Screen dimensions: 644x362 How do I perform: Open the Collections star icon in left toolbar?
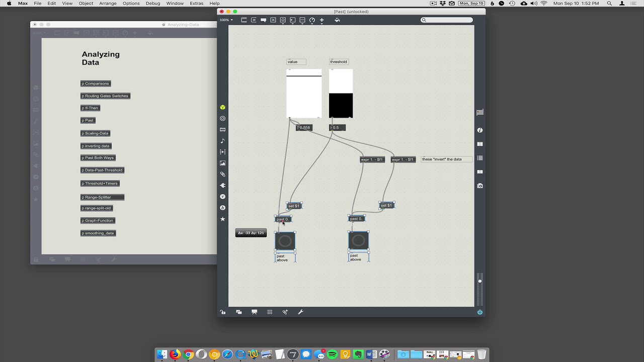click(223, 219)
